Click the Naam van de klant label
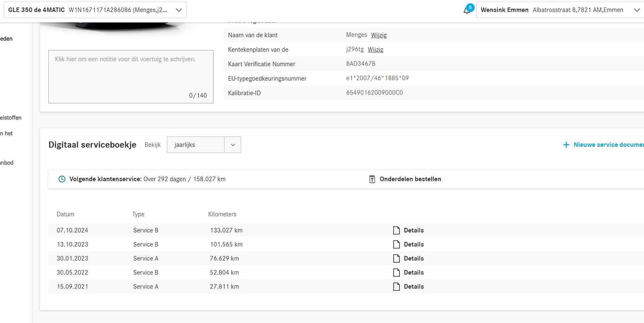 (x=253, y=35)
